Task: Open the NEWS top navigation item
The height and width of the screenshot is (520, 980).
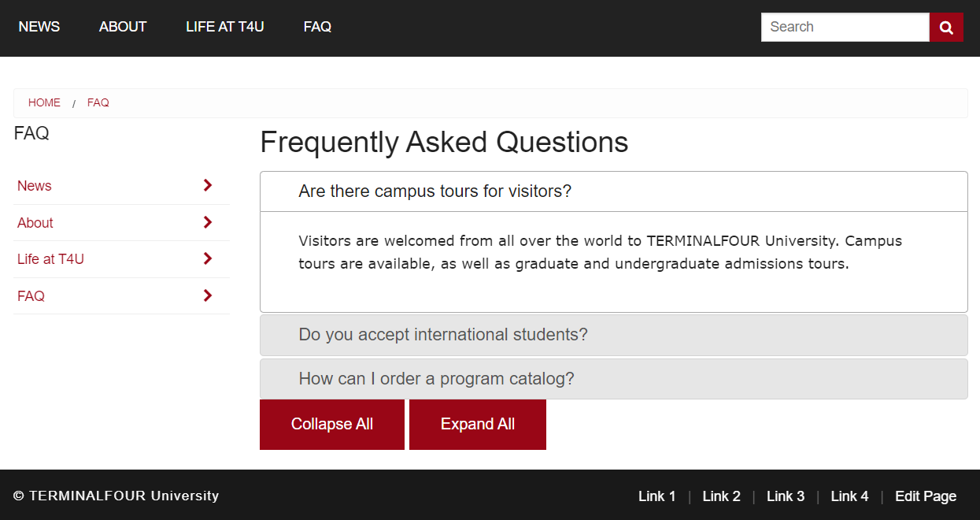Action: [x=39, y=27]
